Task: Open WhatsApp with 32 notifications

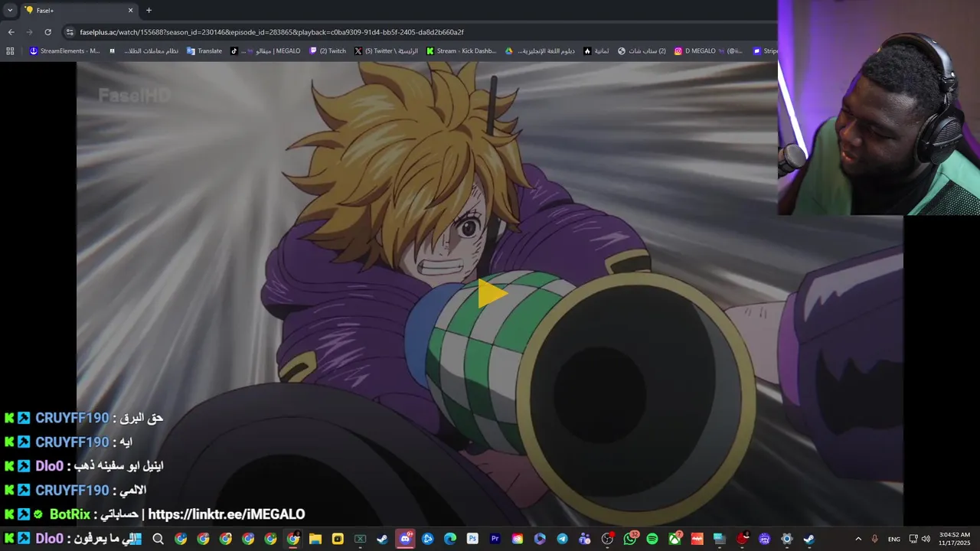Action: (x=630, y=539)
